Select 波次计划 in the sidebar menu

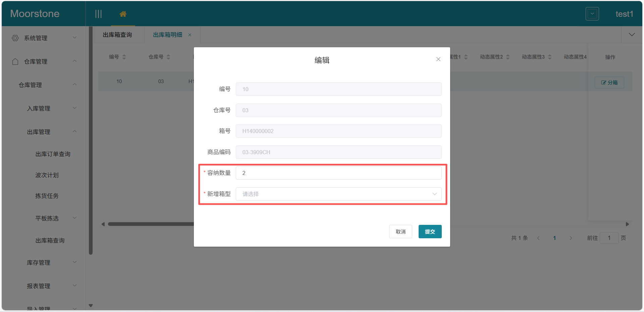47,175
